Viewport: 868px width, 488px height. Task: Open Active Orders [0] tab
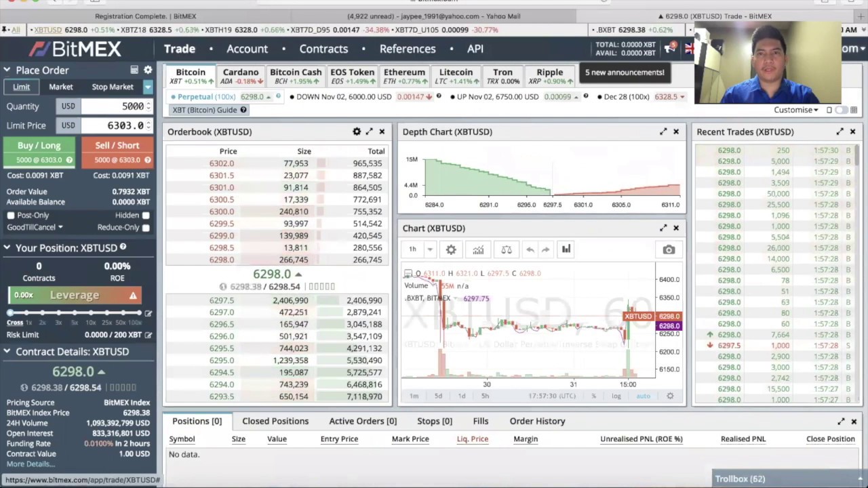363,421
